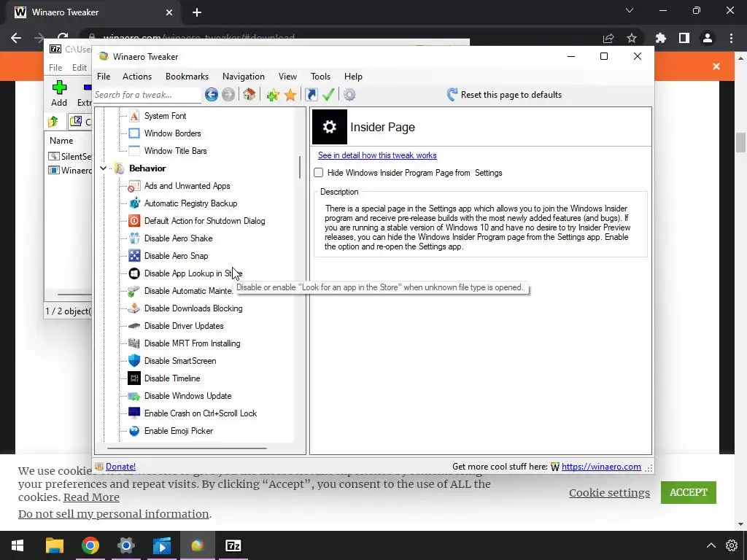Click the 7-Zip taskbar icon

pos(233,545)
